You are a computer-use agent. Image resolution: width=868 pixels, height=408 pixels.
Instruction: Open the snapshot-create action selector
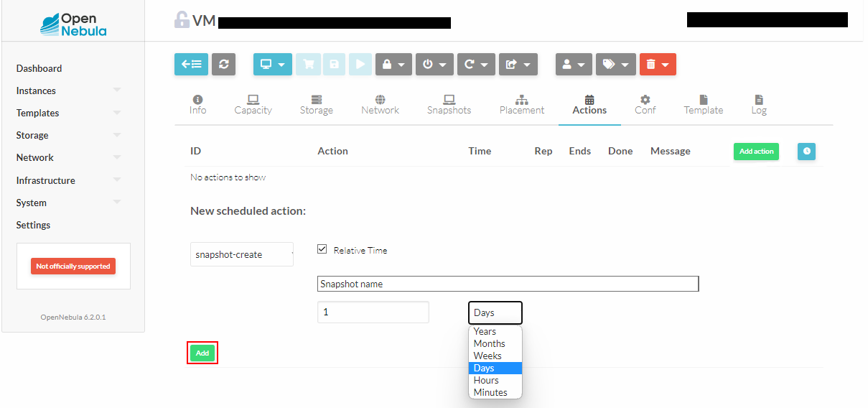pos(242,254)
